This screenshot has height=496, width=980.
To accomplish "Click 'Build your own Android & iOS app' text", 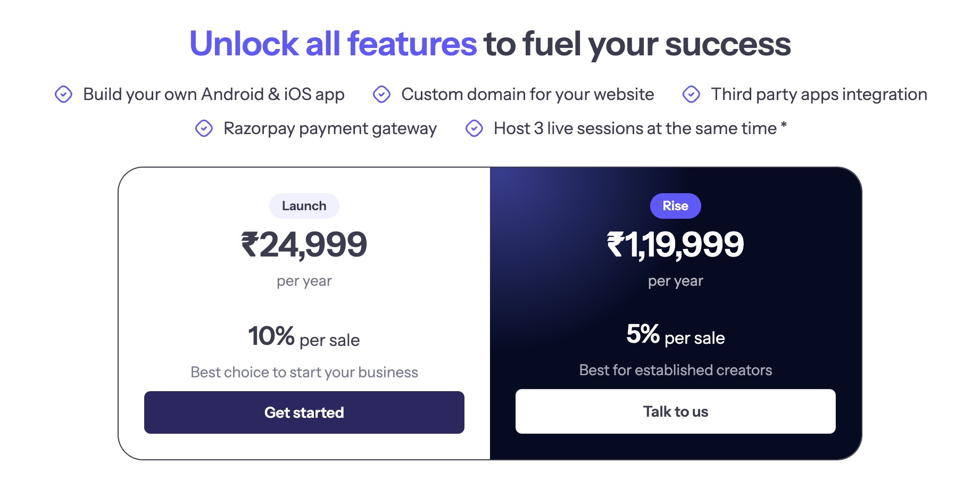I will click(x=214, y=95).
